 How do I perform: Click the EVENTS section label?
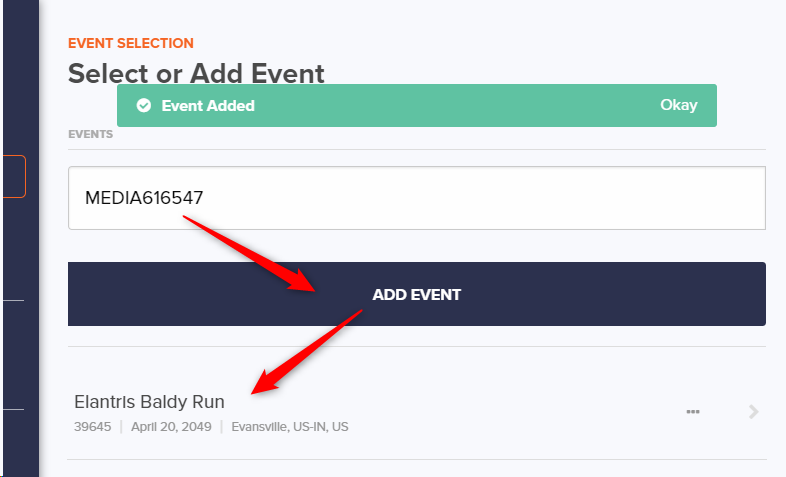pos(90,134)
